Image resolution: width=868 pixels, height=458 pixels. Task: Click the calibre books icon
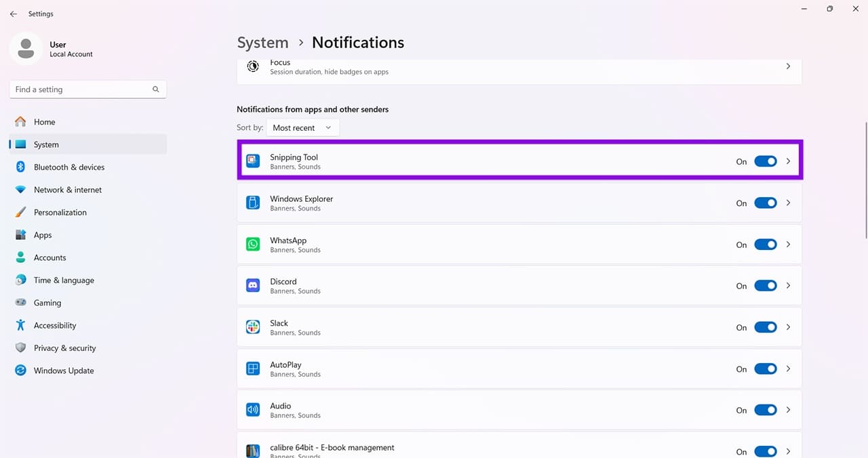coord(253,451)
